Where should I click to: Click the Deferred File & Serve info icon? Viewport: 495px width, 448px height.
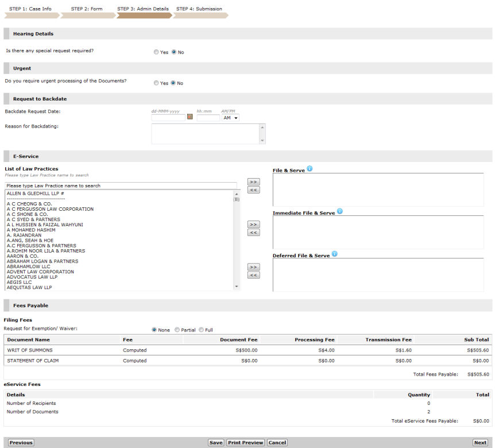[335, 254]
